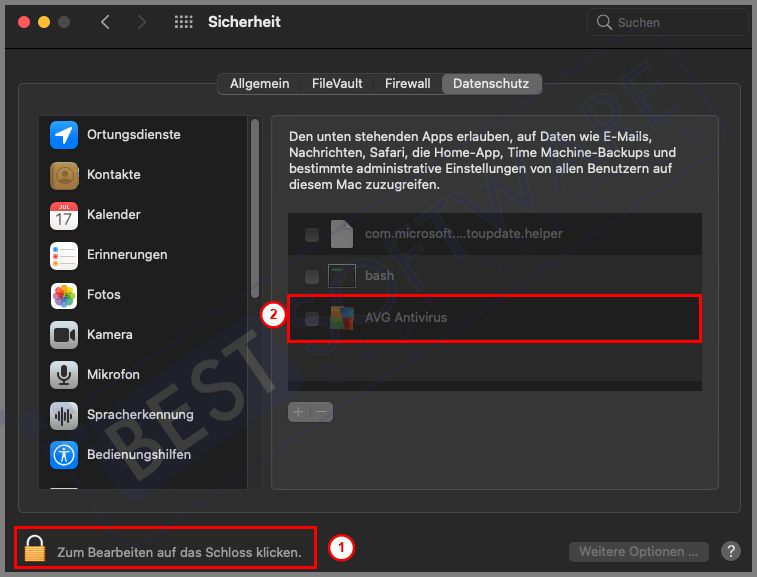Enable the AVG Antivirus checkbox
Viewport: 757px width, 577px height.
click(312, 318)
